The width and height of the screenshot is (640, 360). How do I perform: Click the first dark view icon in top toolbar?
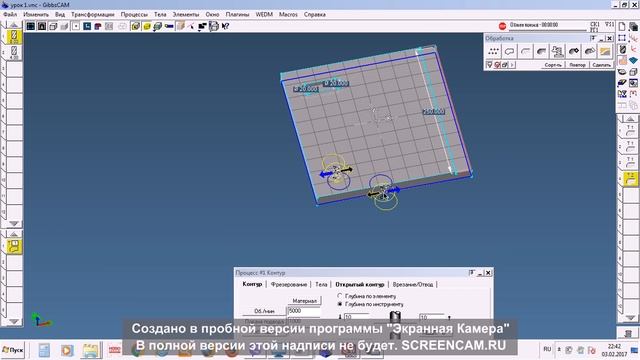pyautogui.click(x=31, y=26)
